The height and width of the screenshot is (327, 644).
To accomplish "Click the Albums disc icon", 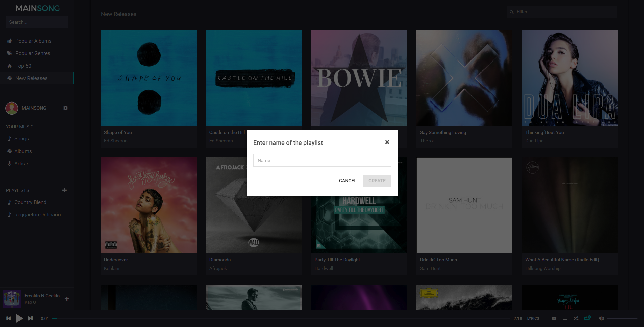I will [9, 151].
